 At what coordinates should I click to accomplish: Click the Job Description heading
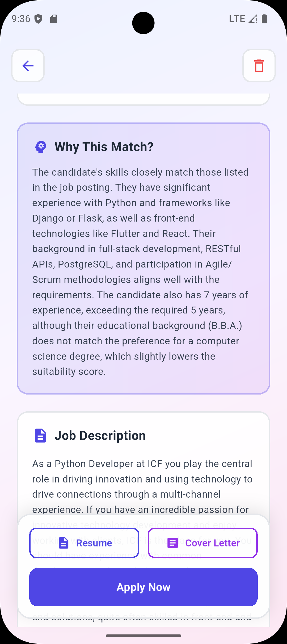point(100,435)
